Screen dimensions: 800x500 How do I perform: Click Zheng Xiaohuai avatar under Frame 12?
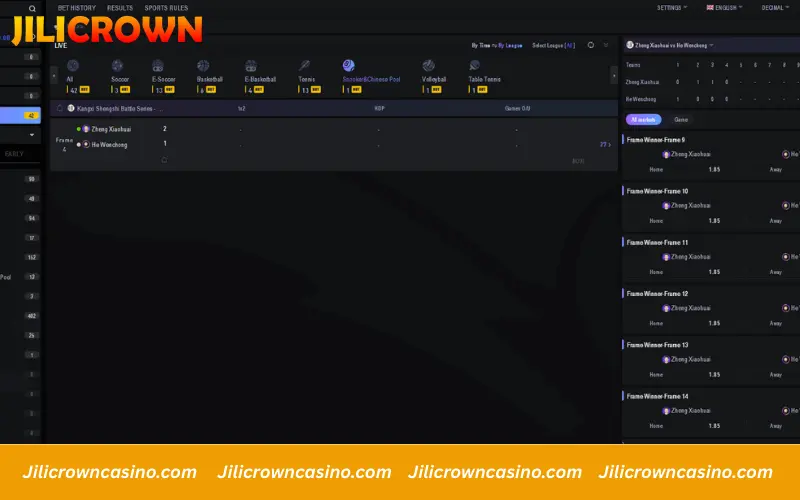666,308
